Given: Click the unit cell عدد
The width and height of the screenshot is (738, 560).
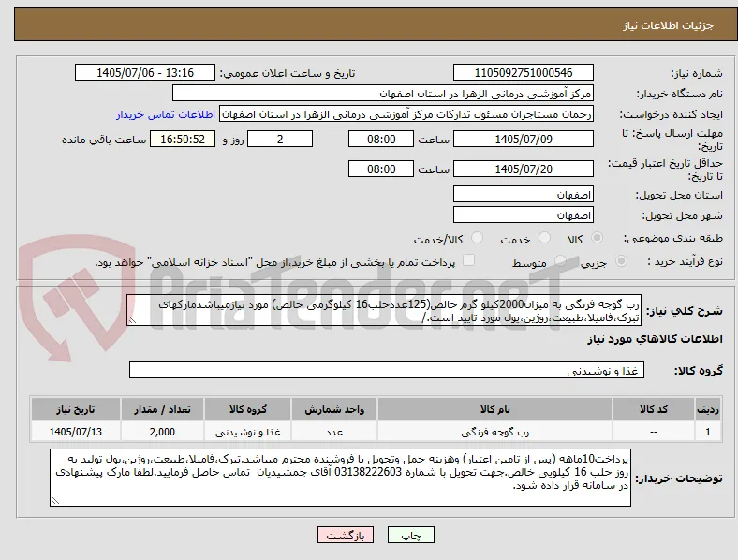Looking at the screenshot, I should click(334, 432).
